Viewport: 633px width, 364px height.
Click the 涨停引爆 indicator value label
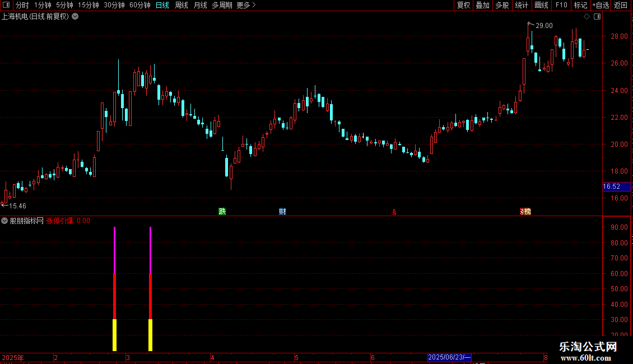[68, 221]
